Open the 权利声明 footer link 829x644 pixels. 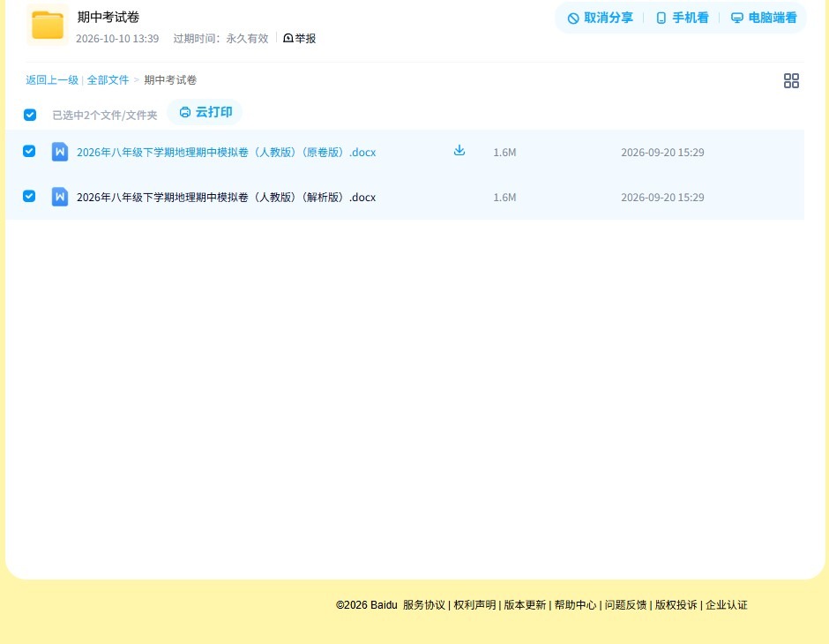pyautogui.click(x=474, y=605)
